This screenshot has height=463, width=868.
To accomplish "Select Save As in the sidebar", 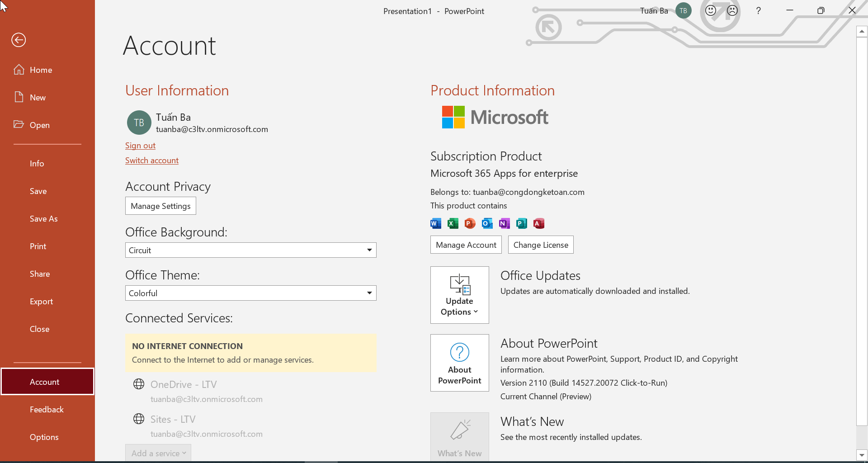I will 47,218.
